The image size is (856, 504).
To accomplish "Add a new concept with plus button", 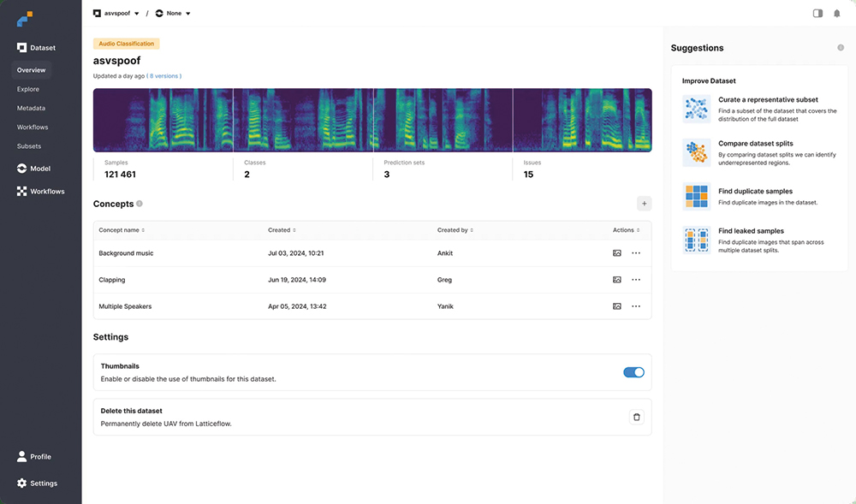I will (x=645, y=204).
